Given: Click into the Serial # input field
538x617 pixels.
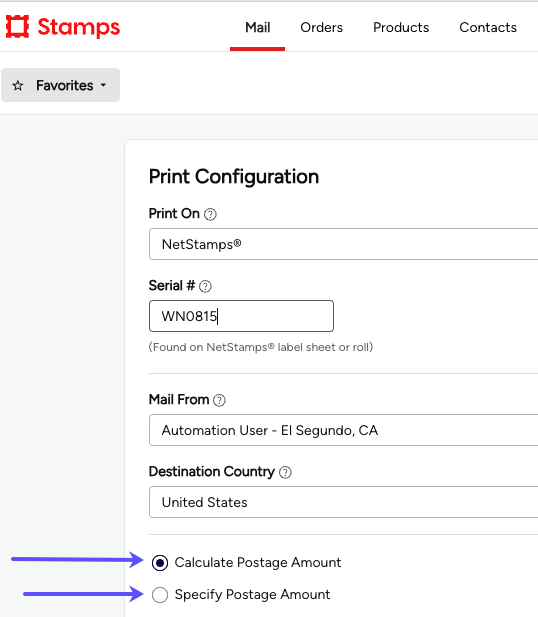Looking at the screenshot, I should 241,316.
